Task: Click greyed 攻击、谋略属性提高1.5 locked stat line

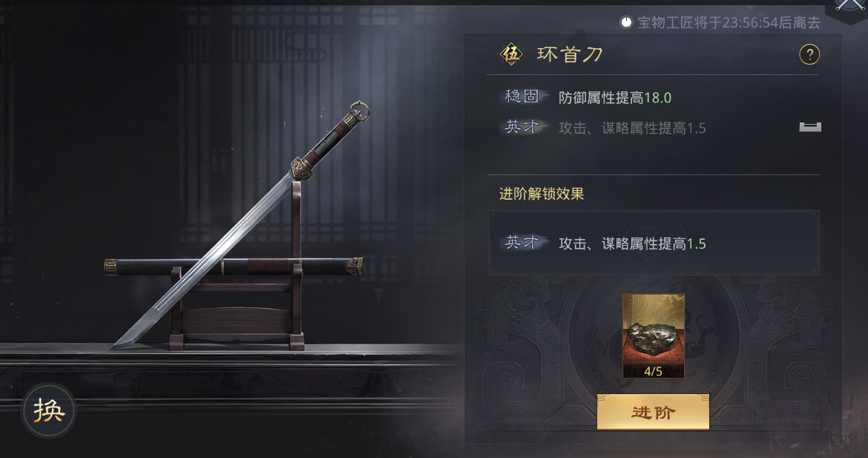Action: 632,128
